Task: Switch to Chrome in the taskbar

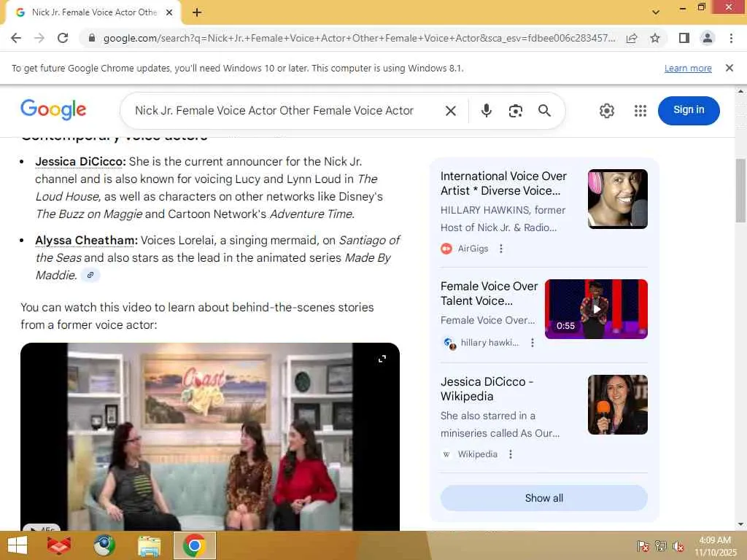Action: coord(194,545)
